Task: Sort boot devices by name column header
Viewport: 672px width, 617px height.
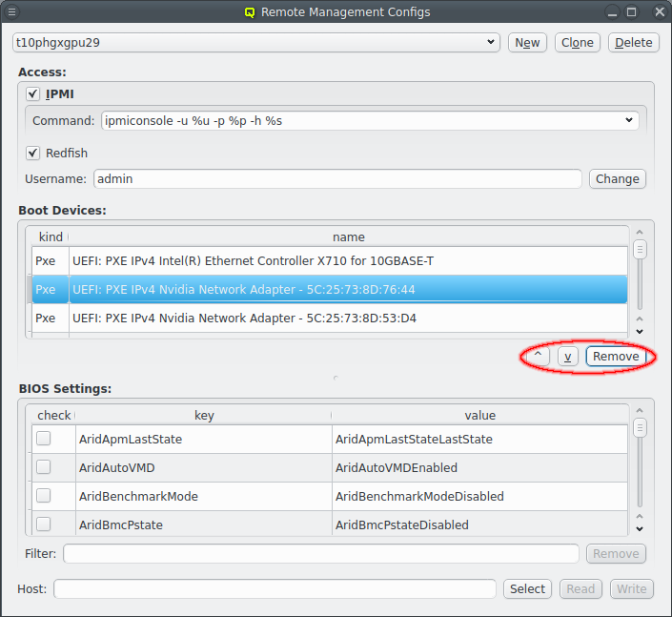Action: coord(348,237)
